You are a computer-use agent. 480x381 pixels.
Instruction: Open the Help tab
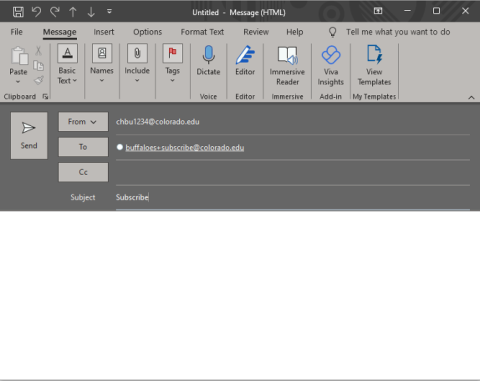point(295,32)
